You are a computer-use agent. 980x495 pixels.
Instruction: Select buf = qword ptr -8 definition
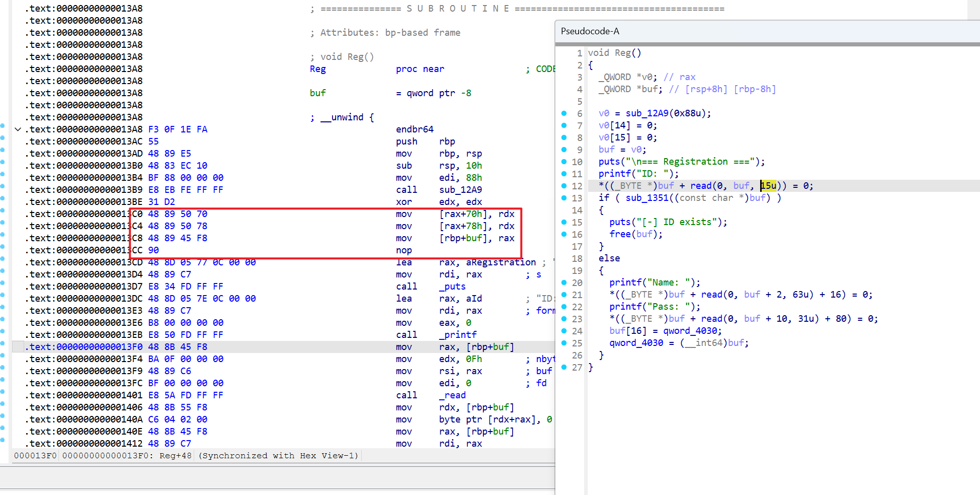(390, 93)
